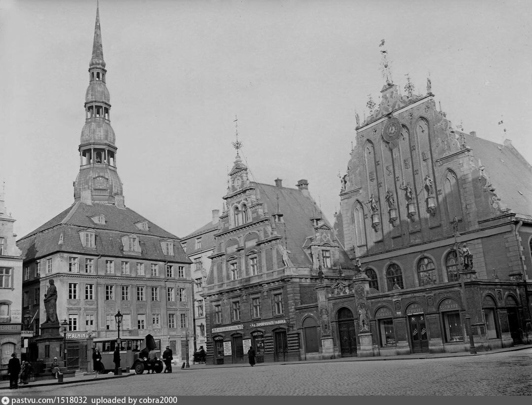Click the statue on the column near the entrance
This screenshot has width=532, height=405.
(x=465, y=257)
